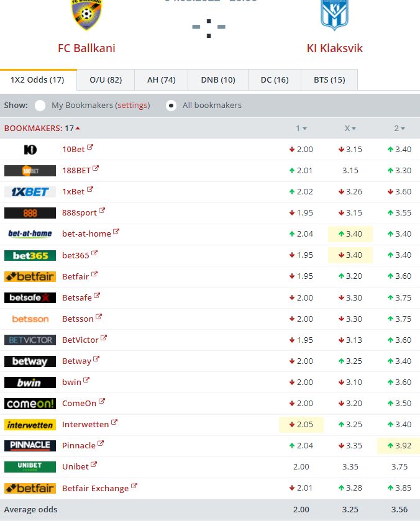Open the KI Klaksvik team link
Screen dimensions: 420x521
[334, 48]
